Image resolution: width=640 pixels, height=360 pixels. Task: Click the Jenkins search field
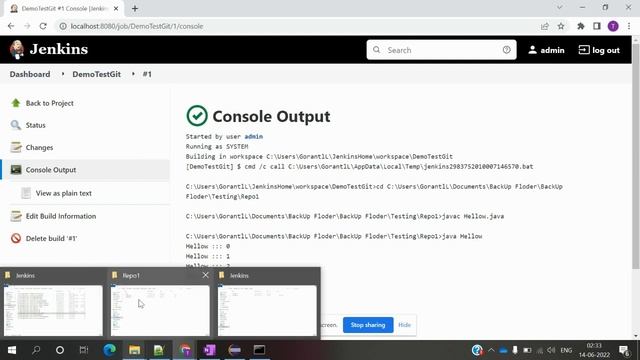point(441,50)
